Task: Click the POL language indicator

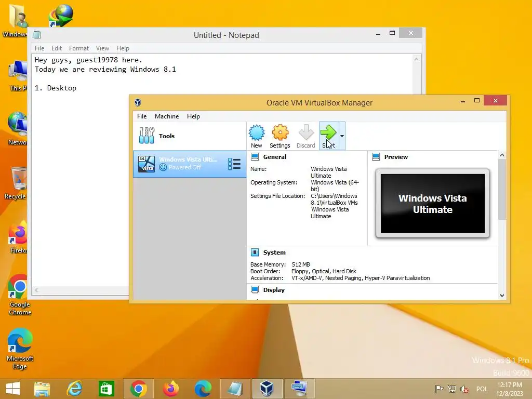Action: tap(482, 389)
